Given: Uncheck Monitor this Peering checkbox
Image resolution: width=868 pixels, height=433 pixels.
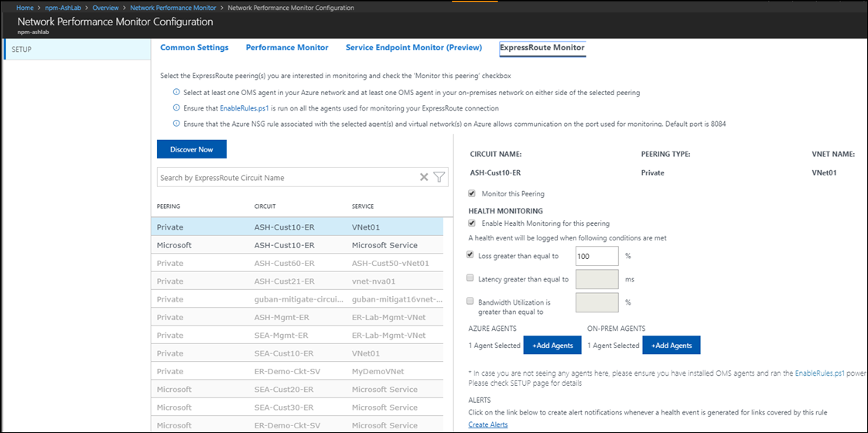Looking at the screenshot, I should [x=473, y=194].
